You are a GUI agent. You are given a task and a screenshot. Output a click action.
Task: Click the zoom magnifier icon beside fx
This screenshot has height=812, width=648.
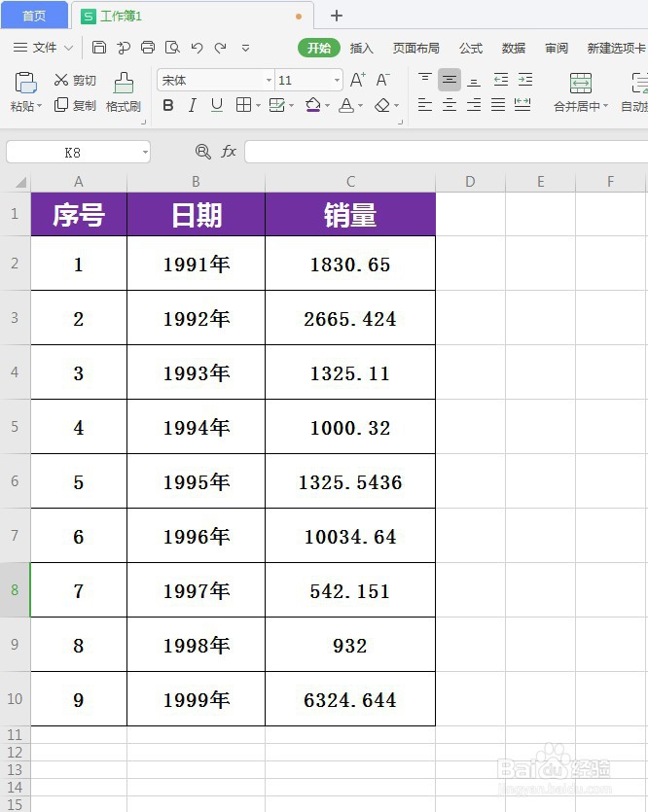click(x=202, y=152)
